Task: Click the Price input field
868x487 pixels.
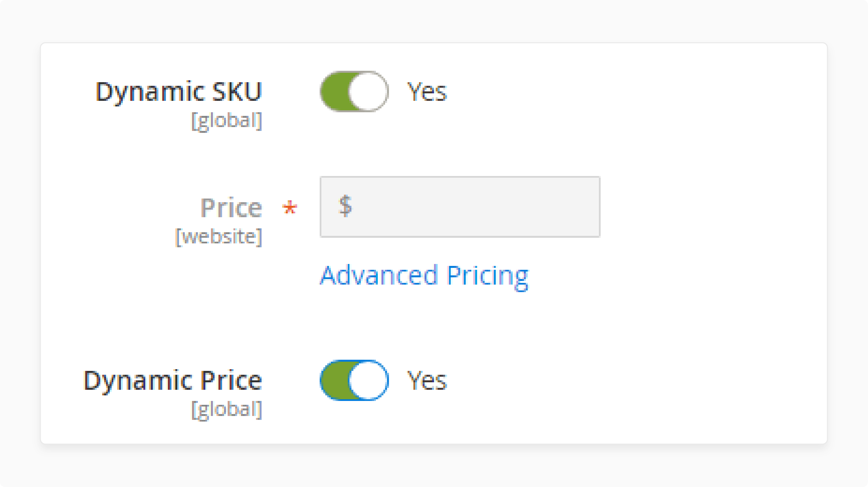Action: 459,207
